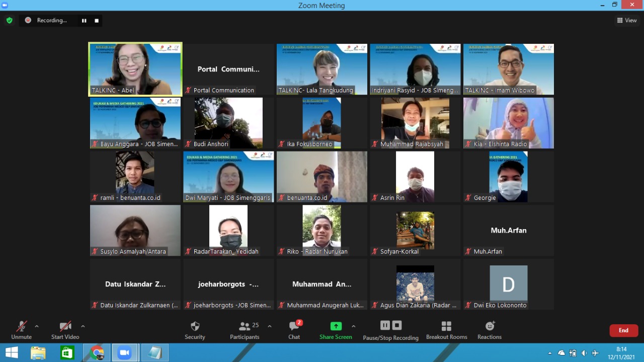Pause recording from the bottom toolbar
Screen dimensions: 644x362
pyautogui.click(x=385, y=325)
